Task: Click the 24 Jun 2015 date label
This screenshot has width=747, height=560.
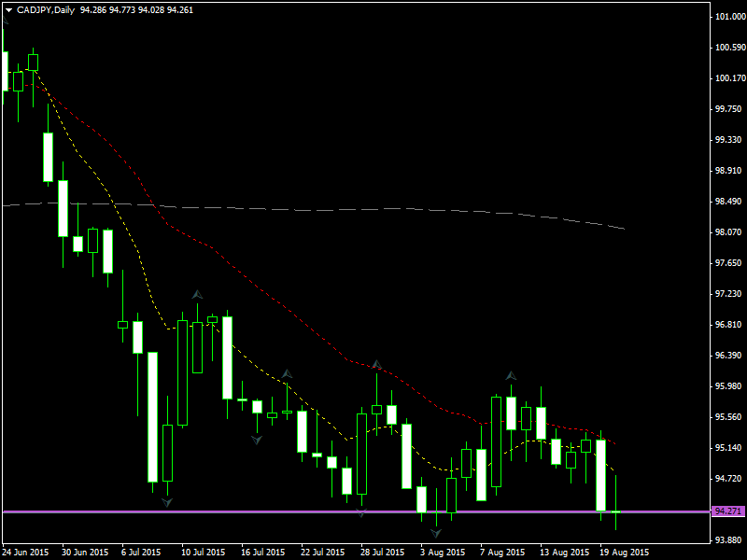Action: click(25, 553)
